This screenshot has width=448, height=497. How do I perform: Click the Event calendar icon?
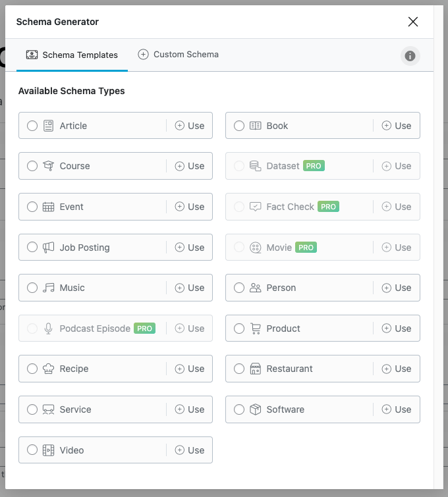[x=48, y=207]
